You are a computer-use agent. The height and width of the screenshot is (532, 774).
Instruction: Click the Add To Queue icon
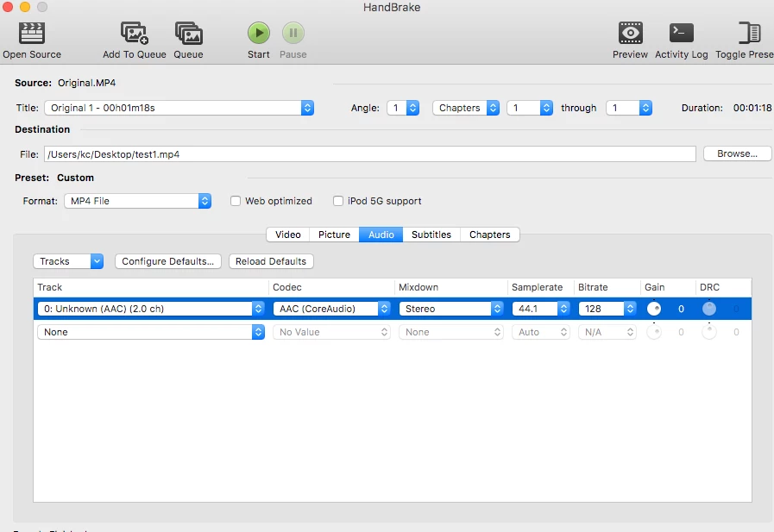(135, 33)
